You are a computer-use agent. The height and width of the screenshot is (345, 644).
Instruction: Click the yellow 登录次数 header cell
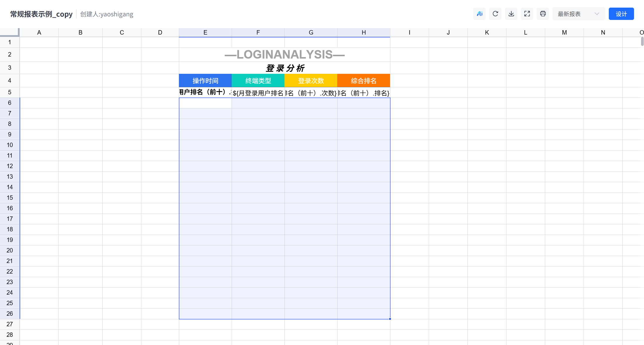click(x=311, y=81)
